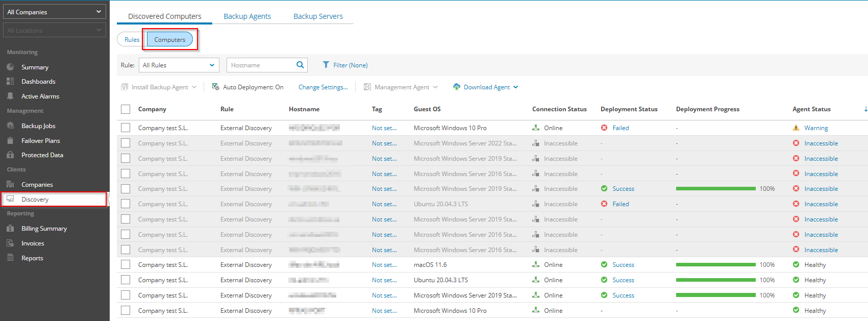
Task: Click the Active Alarms bell icon
Action: click(x=10, y=96)
